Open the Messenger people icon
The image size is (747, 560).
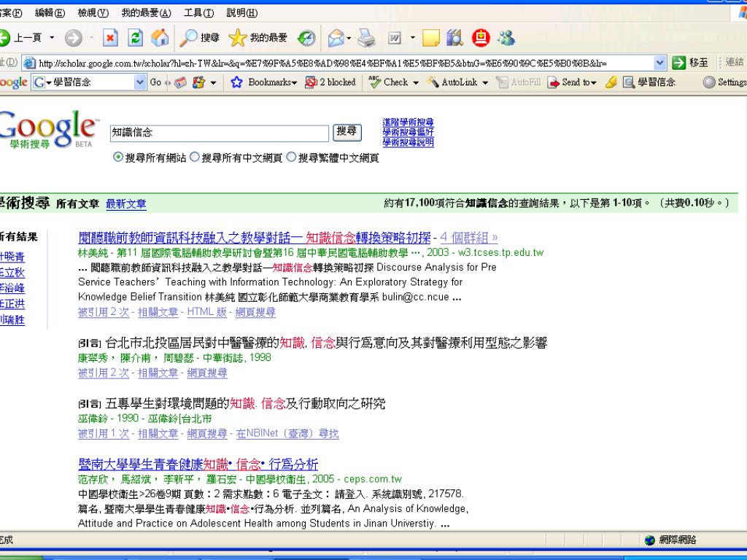pos(506,38)
